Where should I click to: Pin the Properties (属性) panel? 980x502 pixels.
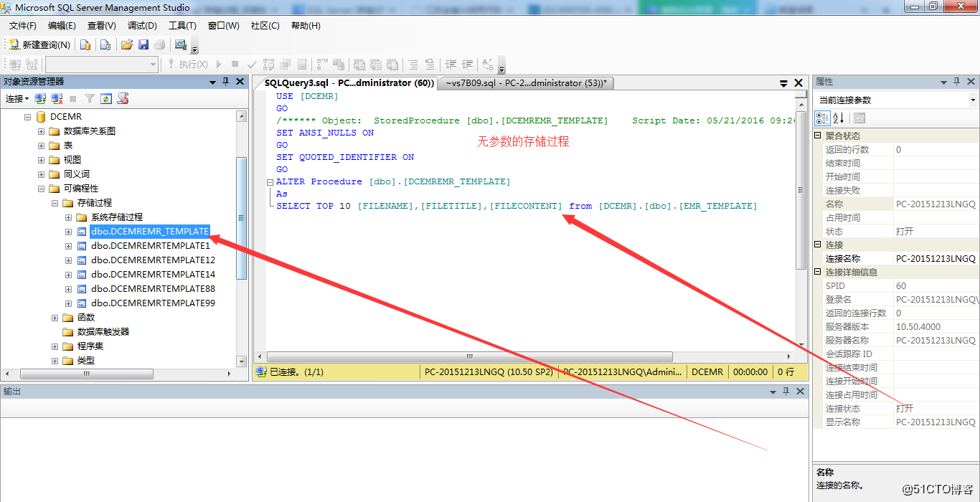(x=956, y=82)
